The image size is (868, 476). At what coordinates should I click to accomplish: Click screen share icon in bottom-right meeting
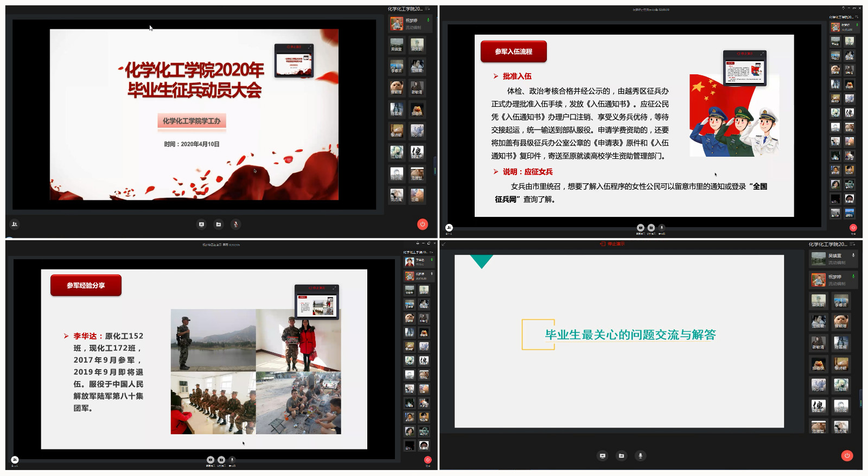click(x=602, y=456)
